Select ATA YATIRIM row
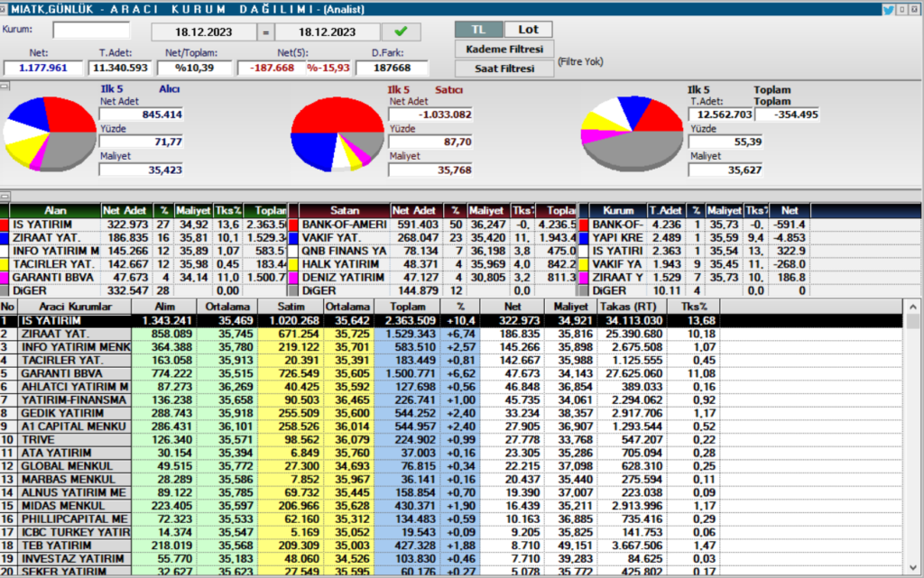Image resolution: width=924 pixels, height=578 pixels. [x=451, y=454]
